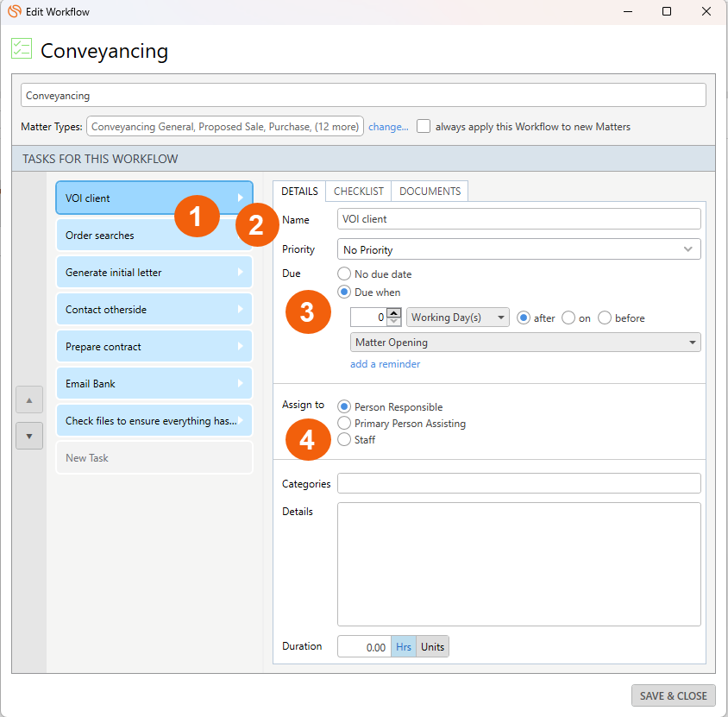The image size is (728, 717).
Task: Enable always apply this Workflow checkbox
Action: tap(424, 126)
